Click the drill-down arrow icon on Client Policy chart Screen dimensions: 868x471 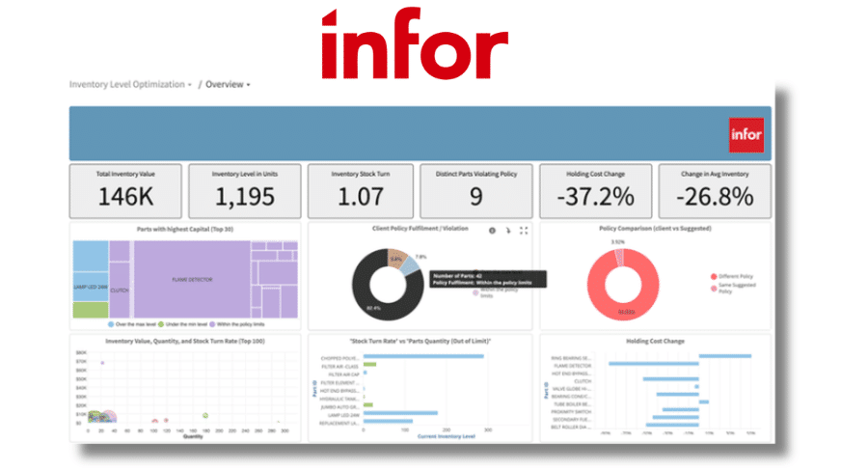point(507,231)
